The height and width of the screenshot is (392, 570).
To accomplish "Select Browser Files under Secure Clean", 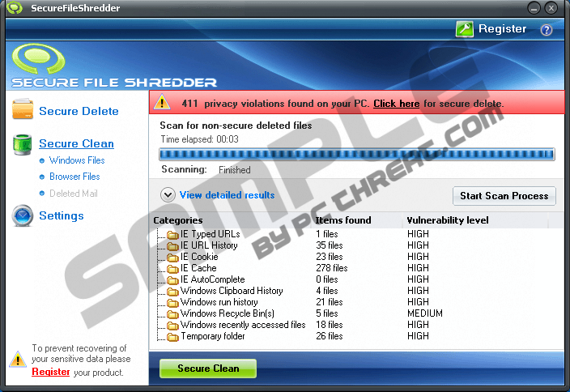I will pyautogui.click(x=74, y=177).
